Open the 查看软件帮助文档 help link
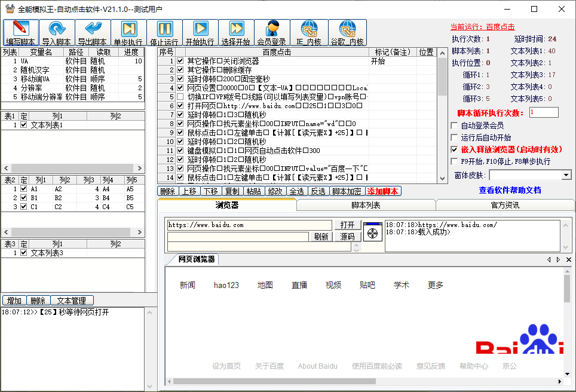The height and width of the screenshot is (392, 576). click(510, 190)
